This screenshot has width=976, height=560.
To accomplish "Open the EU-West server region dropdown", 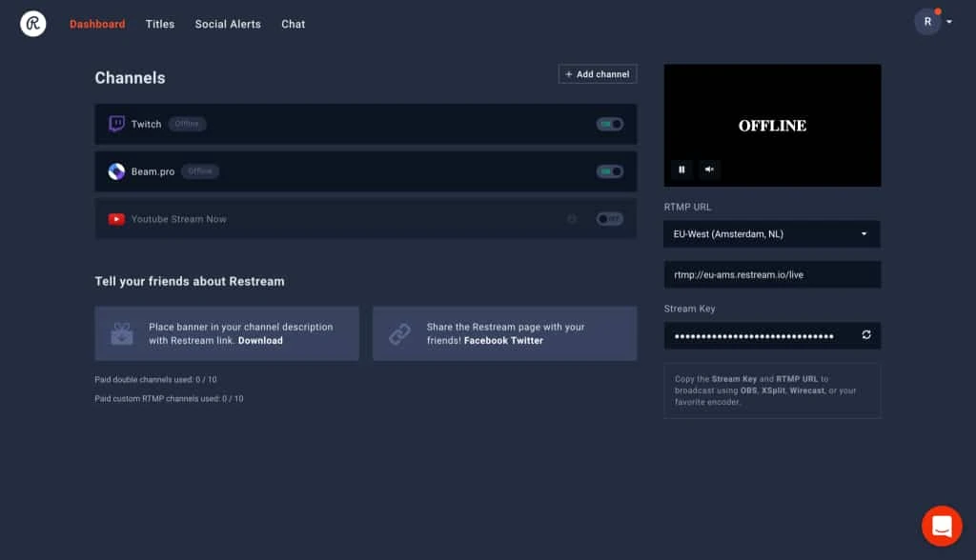I will 771,234.
